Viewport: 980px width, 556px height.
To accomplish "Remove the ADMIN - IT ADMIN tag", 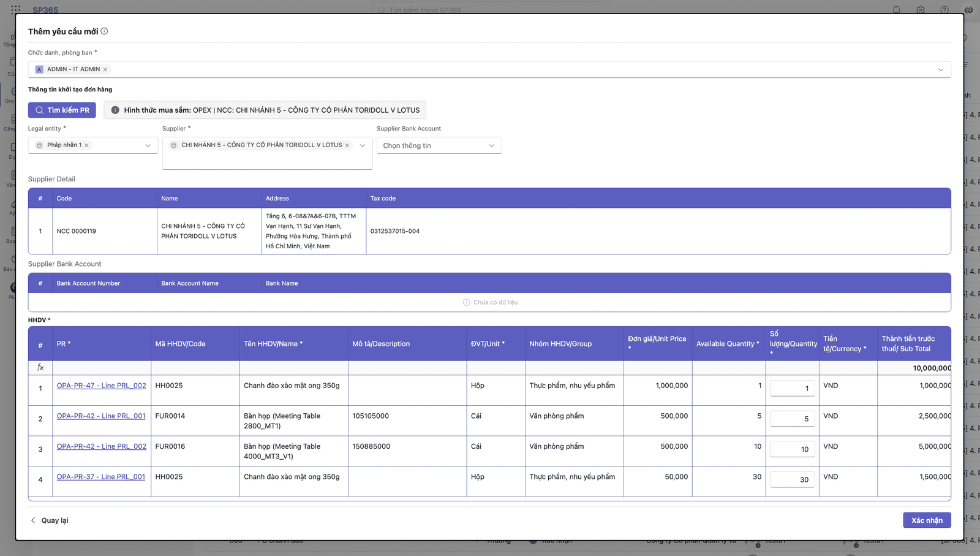I will click(105, 69).
